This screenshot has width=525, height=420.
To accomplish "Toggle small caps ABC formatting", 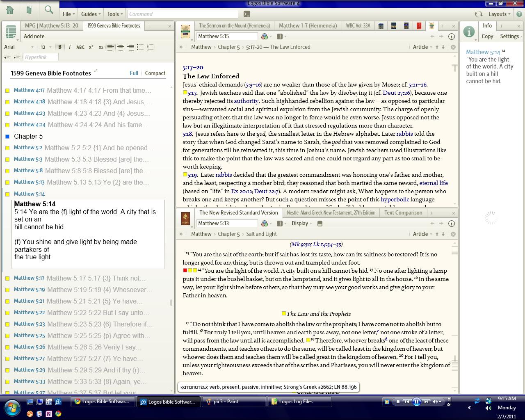I will [x=80, y=47].
